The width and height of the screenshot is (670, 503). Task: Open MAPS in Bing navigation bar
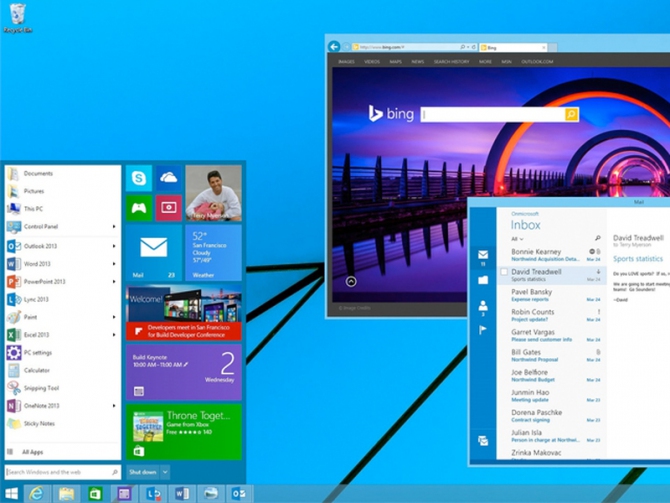click(x=395, y=62)
